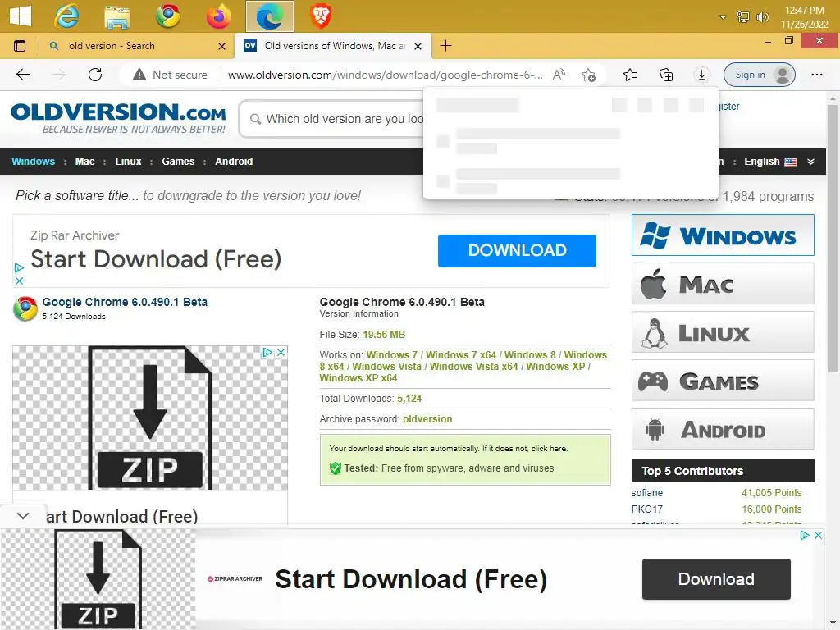Launch Firefox from taskbar
This screenshot has height=630, width=840.
pos(218,16)
